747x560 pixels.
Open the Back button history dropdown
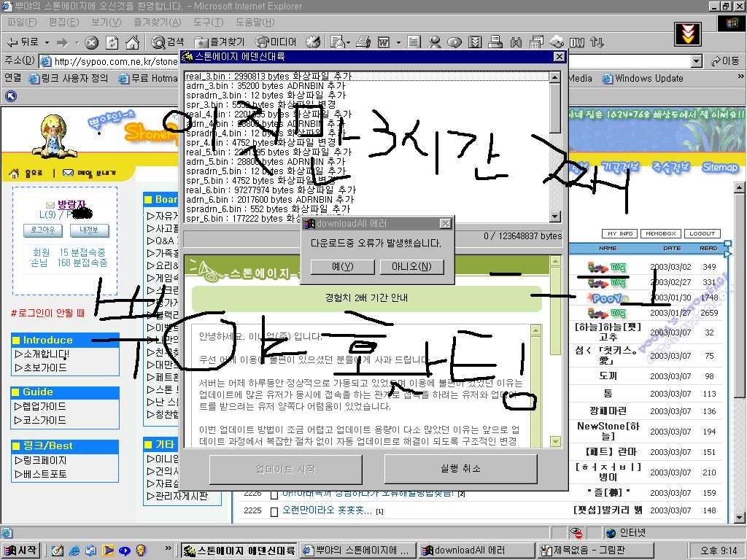[47, 42]
